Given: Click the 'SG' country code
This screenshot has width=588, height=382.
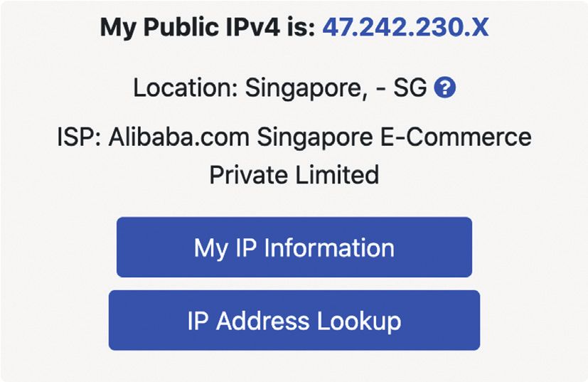Looking at the screenshot, I should [410, 87].
